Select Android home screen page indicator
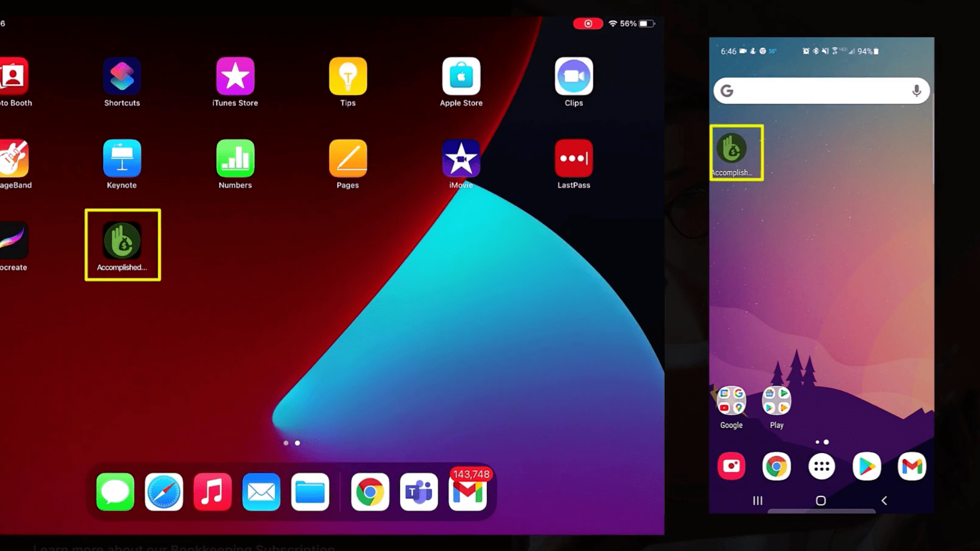The height and width of the screenshot is (551, 980). pos(822,441)
